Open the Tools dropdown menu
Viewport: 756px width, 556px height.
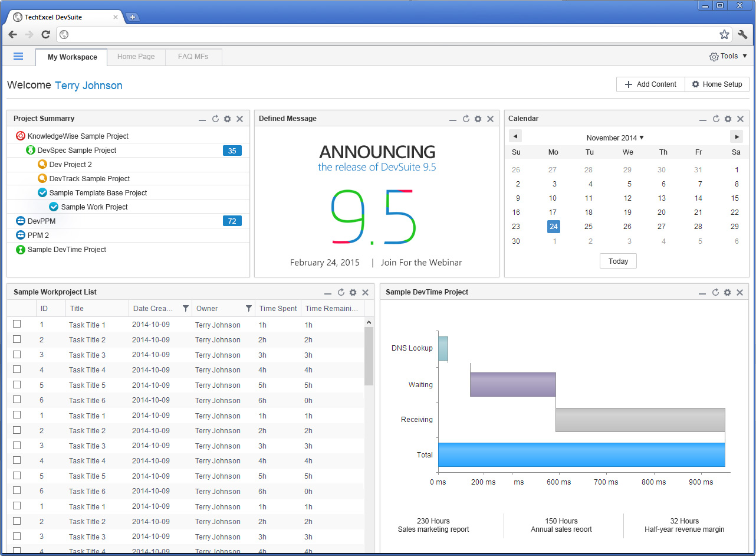click(728, 56)
